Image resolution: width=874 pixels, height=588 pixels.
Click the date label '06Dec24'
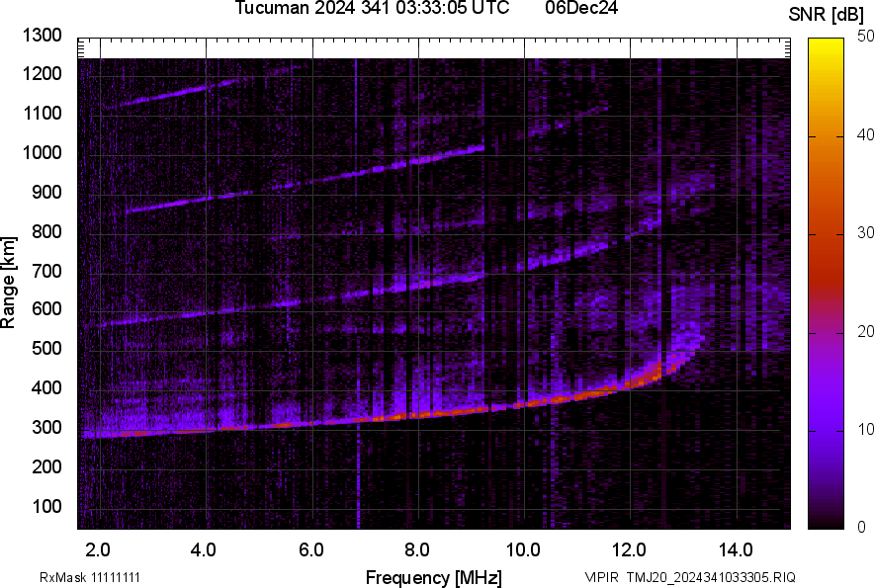[581, 8]
